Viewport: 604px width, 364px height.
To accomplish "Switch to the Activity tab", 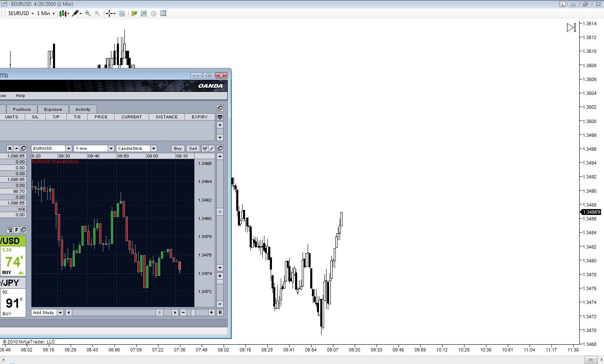I will point(83,109).
